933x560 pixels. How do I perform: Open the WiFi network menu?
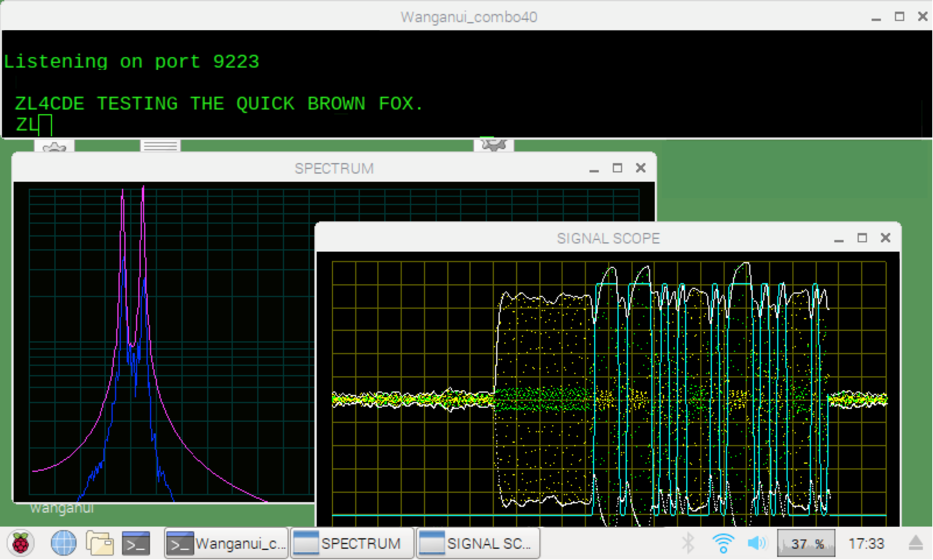click(x=723, y=543)
